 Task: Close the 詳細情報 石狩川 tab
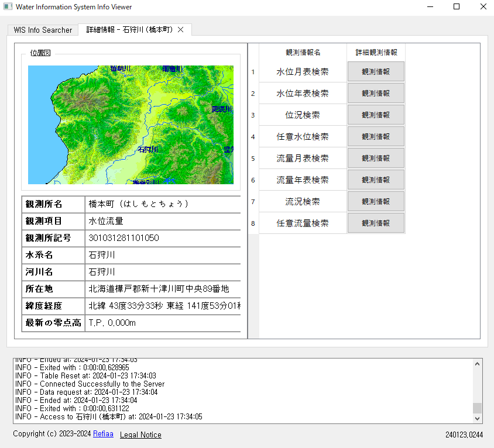180,30
